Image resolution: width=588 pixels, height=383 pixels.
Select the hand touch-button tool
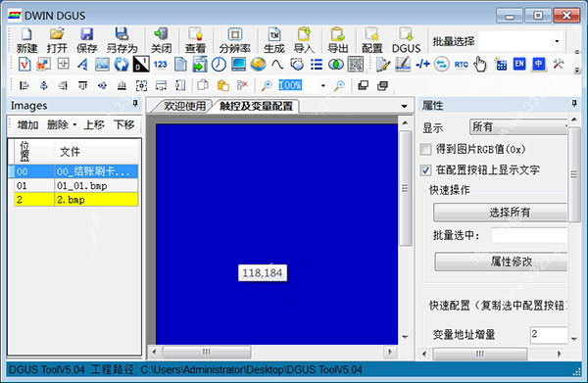480,65
